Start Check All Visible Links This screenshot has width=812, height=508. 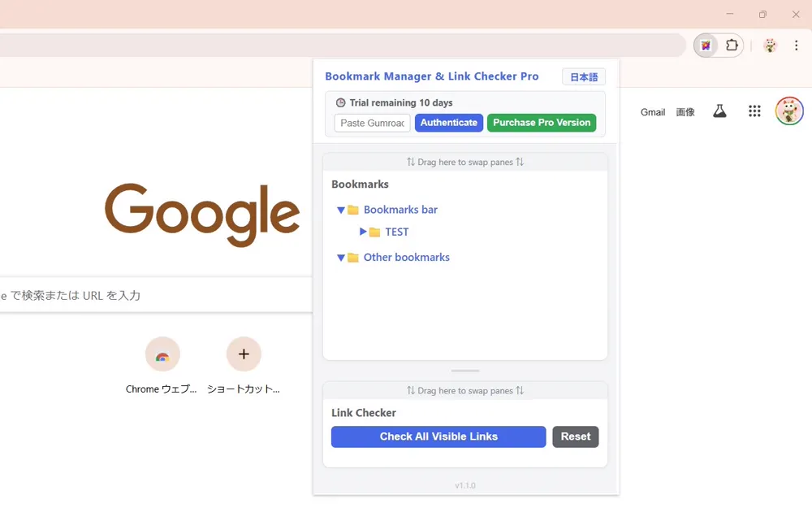[x=438, y=436]
